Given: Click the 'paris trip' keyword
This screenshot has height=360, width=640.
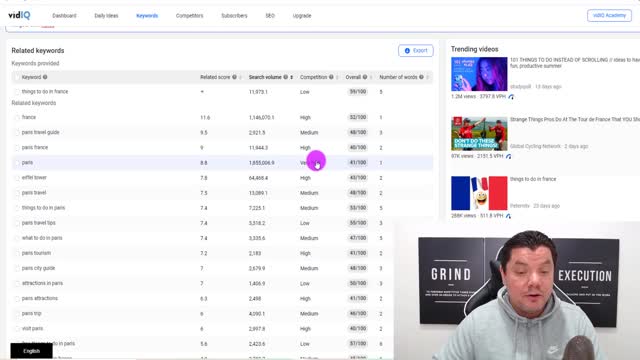Looking at the screenshot, I should tap(31, 313).
